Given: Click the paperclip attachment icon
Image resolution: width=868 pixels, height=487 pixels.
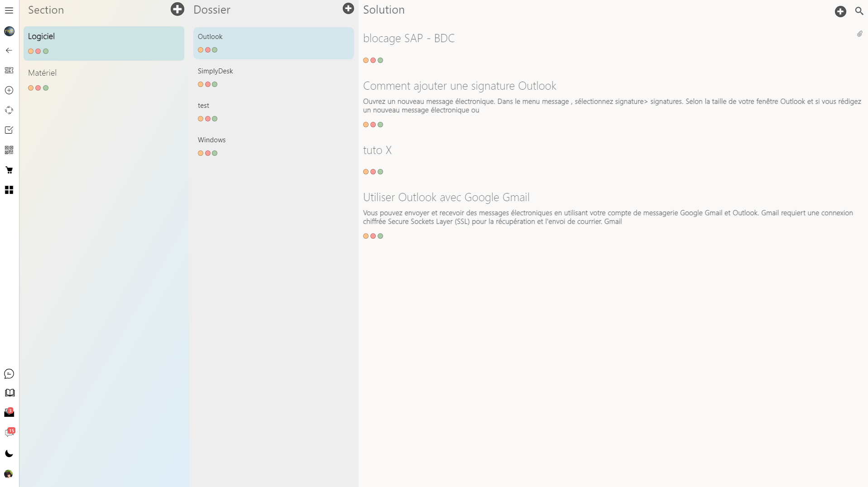Looking at the screenshot, I should pyautogui.click(x=859, y=34).
